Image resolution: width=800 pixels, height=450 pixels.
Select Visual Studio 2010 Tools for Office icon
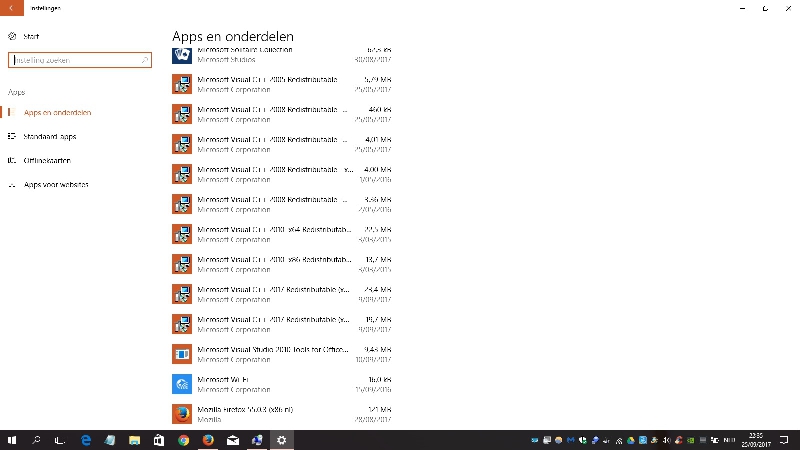tap(182, 354)
